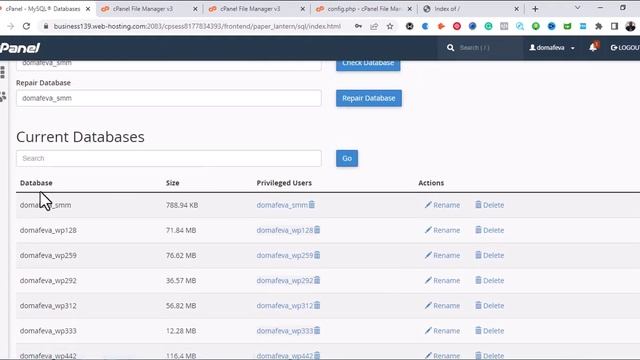The height and width of the screenshot is (360, 640).
Task: Open privileged user domafeva_smm link
Action: 282,205
